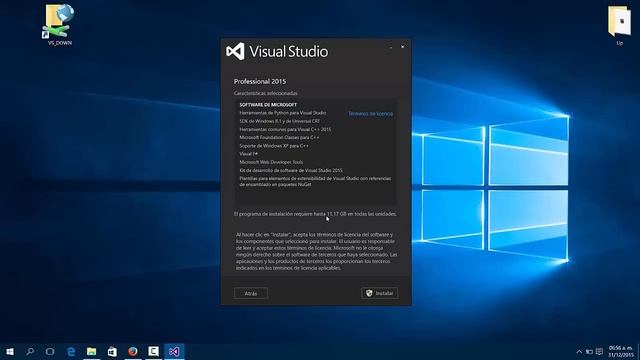Click the installation size requirement text

315,214
